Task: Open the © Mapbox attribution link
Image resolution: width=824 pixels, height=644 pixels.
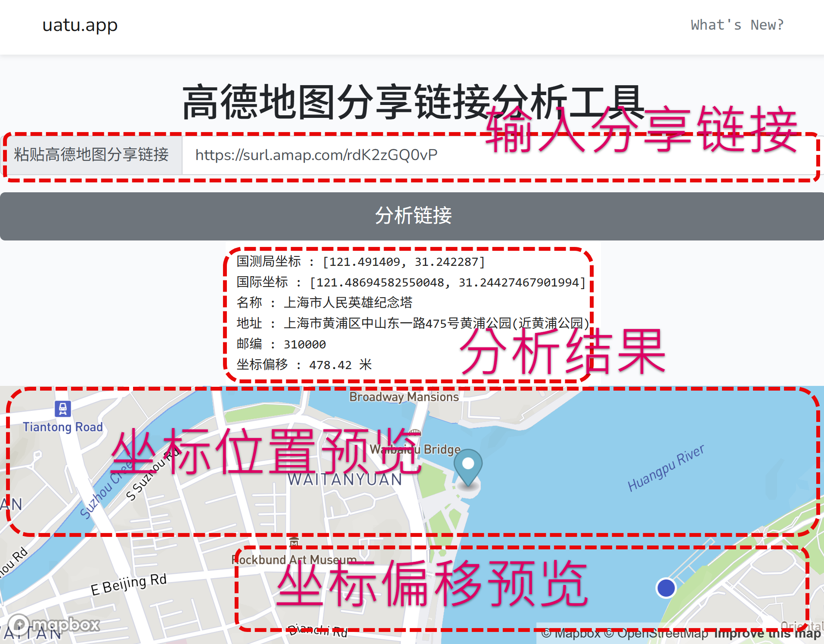Action: point(571,634)
